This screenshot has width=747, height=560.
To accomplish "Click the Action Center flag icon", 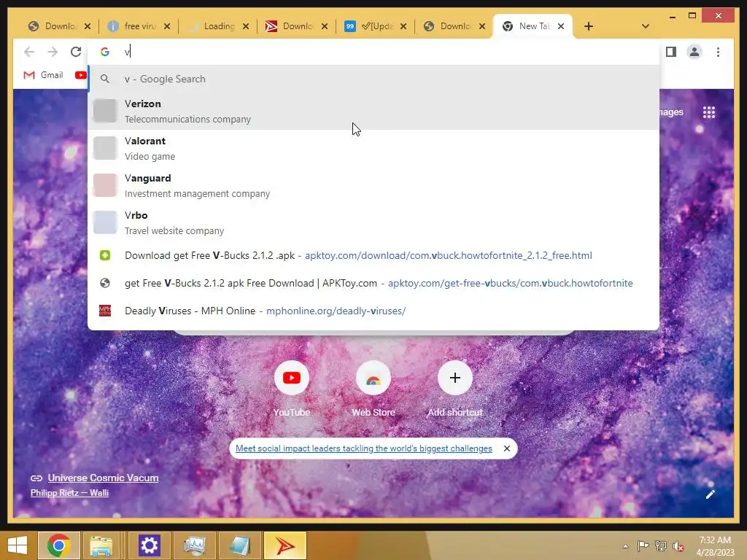I will pyautogui.click(x=643, y=545).
